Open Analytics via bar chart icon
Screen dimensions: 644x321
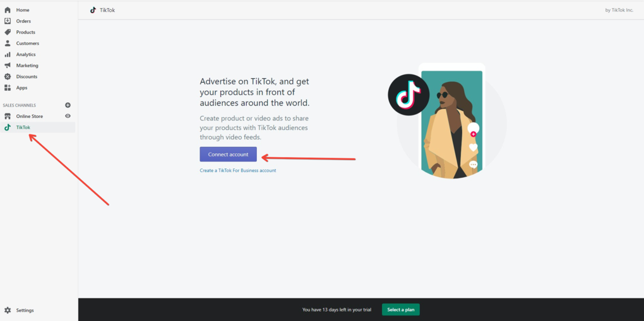click(8, 54)
